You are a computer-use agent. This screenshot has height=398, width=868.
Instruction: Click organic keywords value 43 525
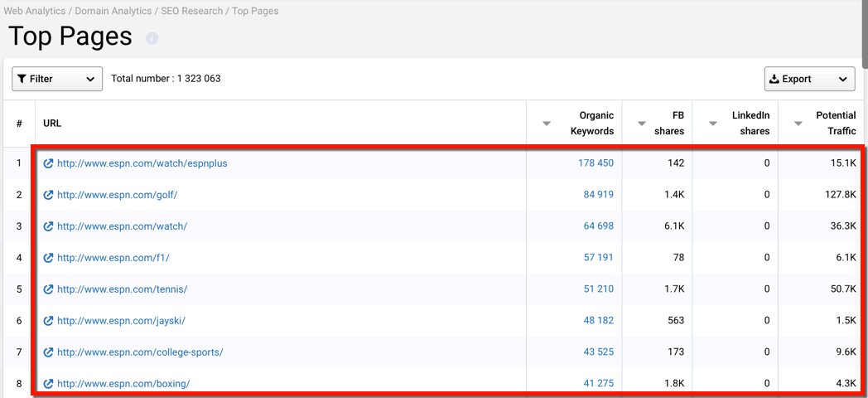coord(599,352)
